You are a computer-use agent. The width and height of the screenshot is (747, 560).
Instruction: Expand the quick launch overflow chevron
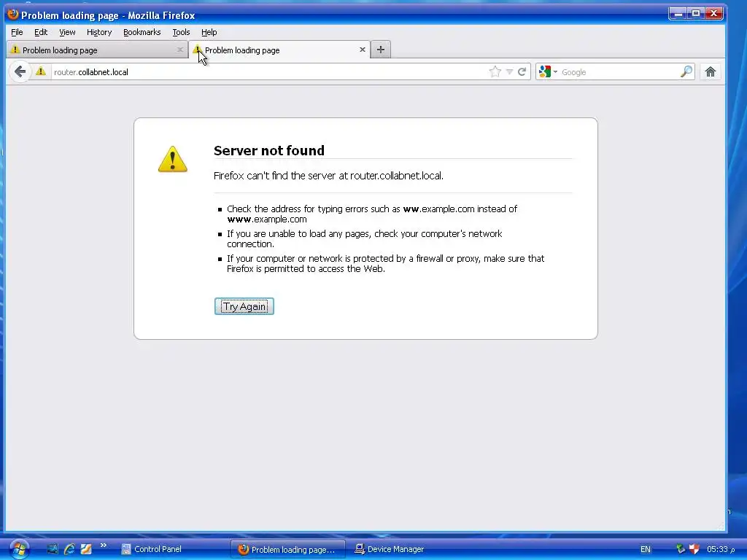click(x=104, y=545)
